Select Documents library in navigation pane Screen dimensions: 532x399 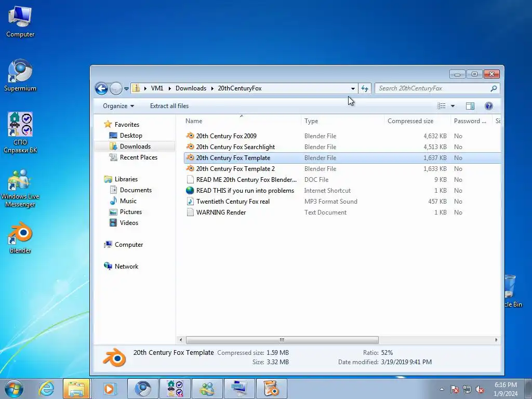136,190
